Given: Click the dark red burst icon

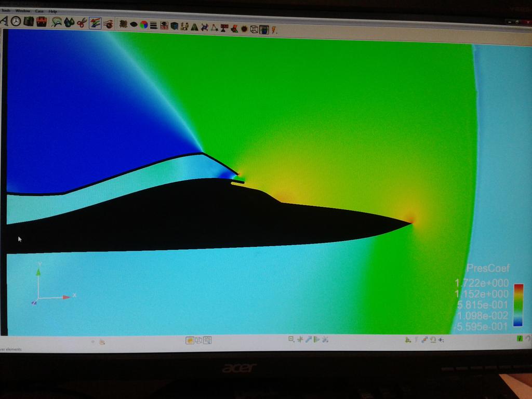Looking at the screenshot, I should [244, 29].
